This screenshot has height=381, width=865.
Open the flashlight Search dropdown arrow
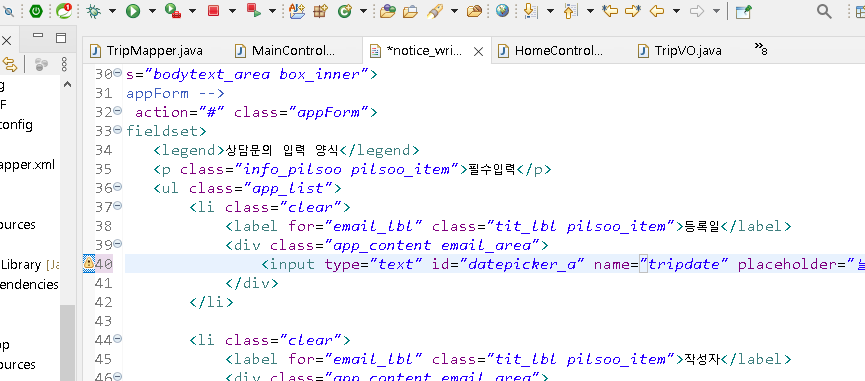(454, 10)
